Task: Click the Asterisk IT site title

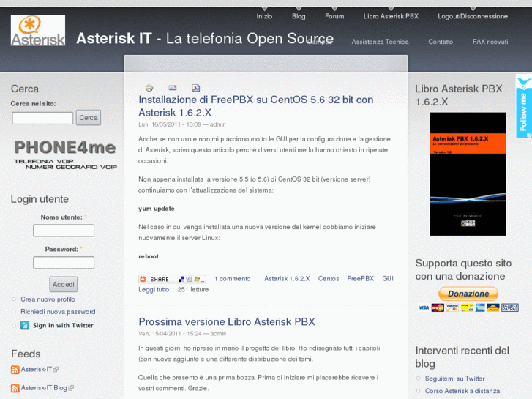Action: point(205,38)
